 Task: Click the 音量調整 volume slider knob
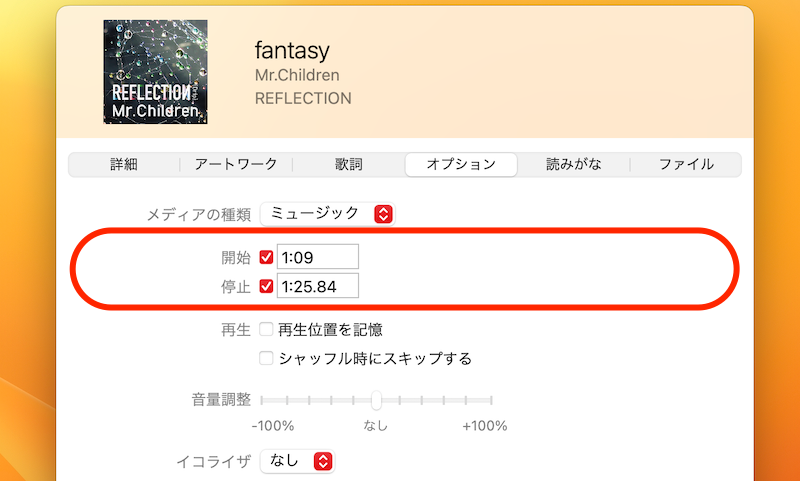click(376, 400)
